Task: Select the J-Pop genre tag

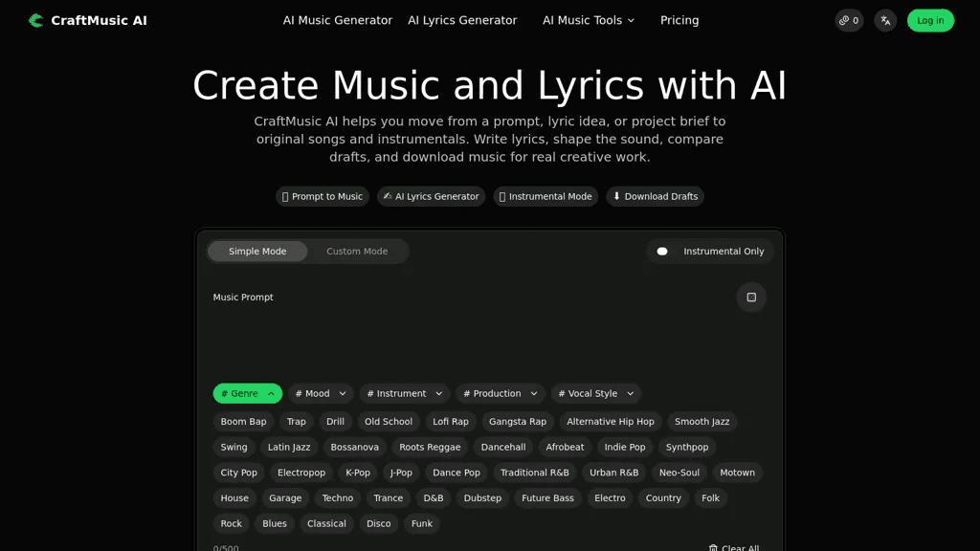Action: click(x=401, y=473)
